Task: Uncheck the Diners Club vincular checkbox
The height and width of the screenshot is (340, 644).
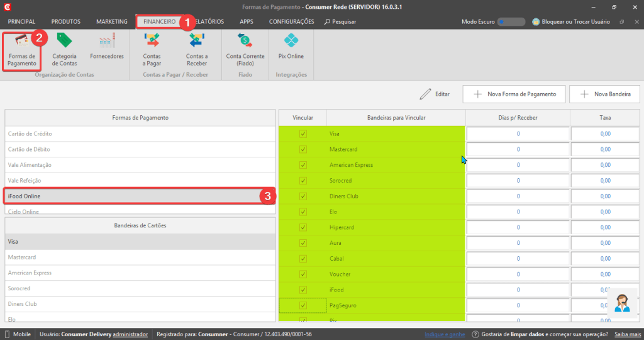Action: (x=303, y=196)
